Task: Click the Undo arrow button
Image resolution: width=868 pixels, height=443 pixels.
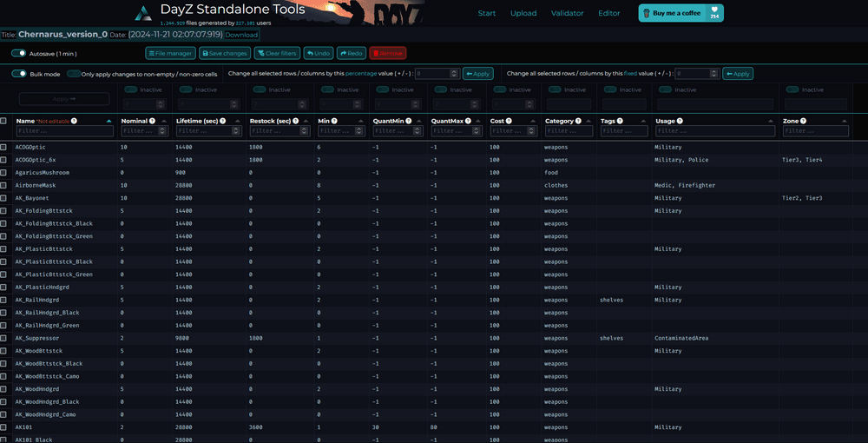Action: (318, 53)
